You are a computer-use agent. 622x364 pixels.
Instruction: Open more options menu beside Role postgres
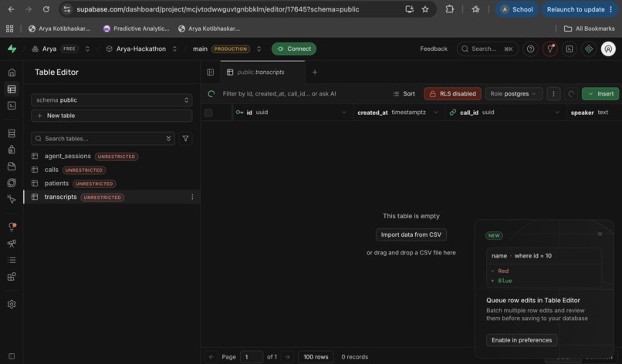tap(553, 93)
